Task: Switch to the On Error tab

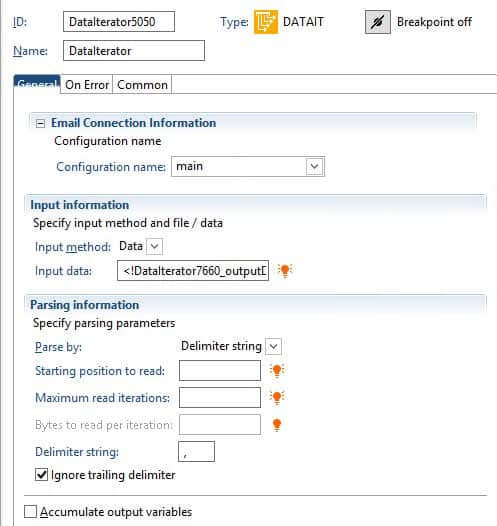Action: click(87, 85)
